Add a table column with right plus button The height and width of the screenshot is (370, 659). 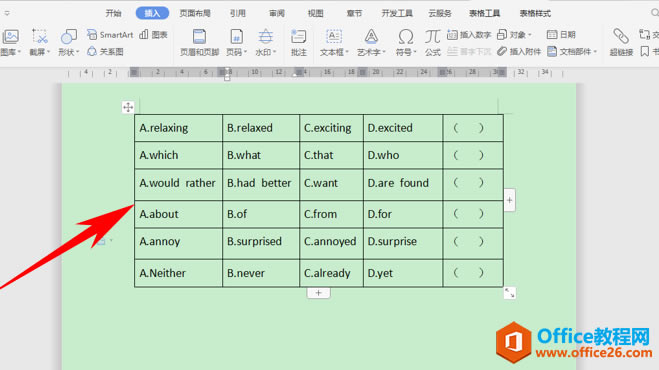coord(509,200)
